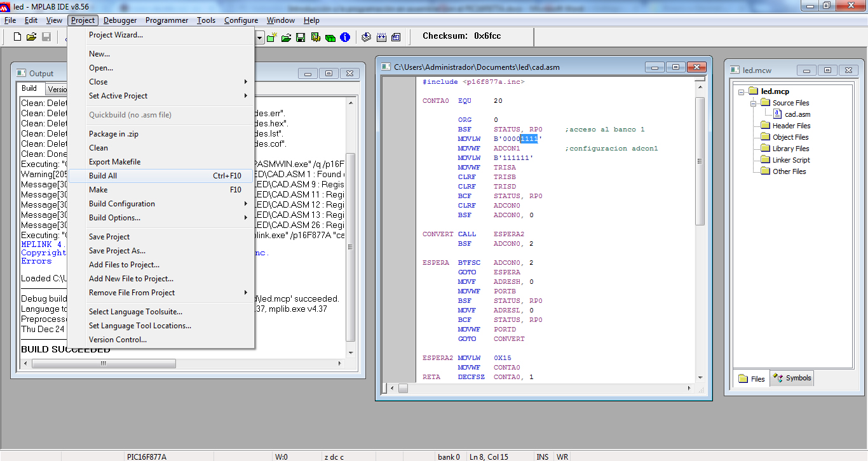868x461 pixels.
Task: Click the INS indicator in status bar
Action: (x=543, y=457)
